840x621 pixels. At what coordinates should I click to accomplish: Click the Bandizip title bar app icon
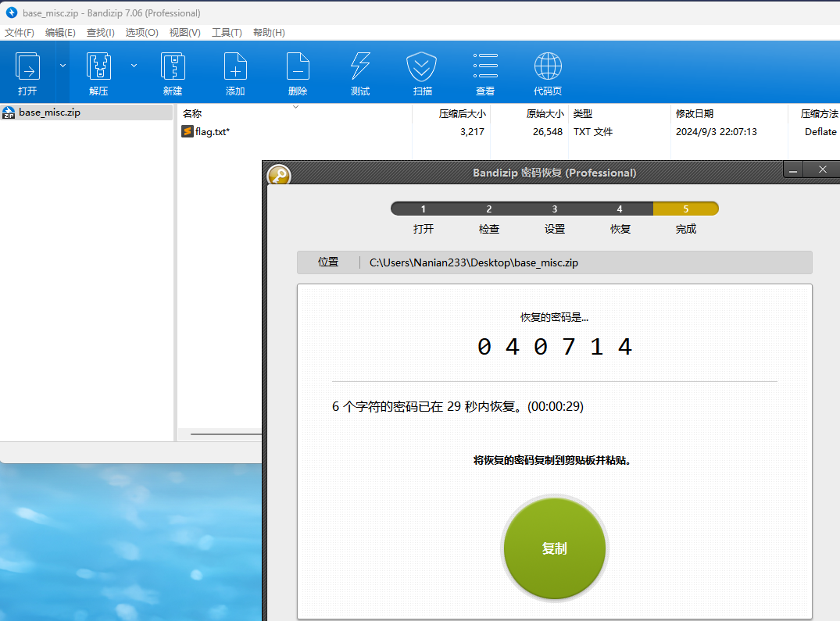coord(11,12)
